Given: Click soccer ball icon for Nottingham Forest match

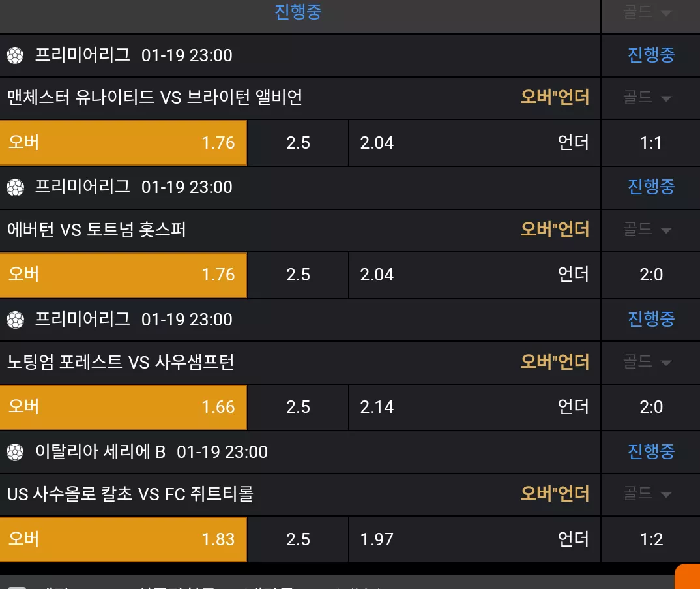Looking at the screenshot, I should click(x=15, y=320).
